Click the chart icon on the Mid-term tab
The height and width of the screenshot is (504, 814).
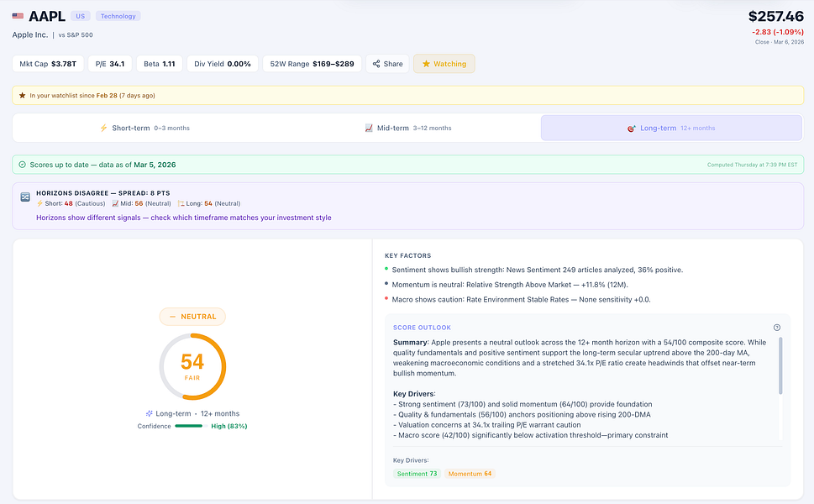369,128
